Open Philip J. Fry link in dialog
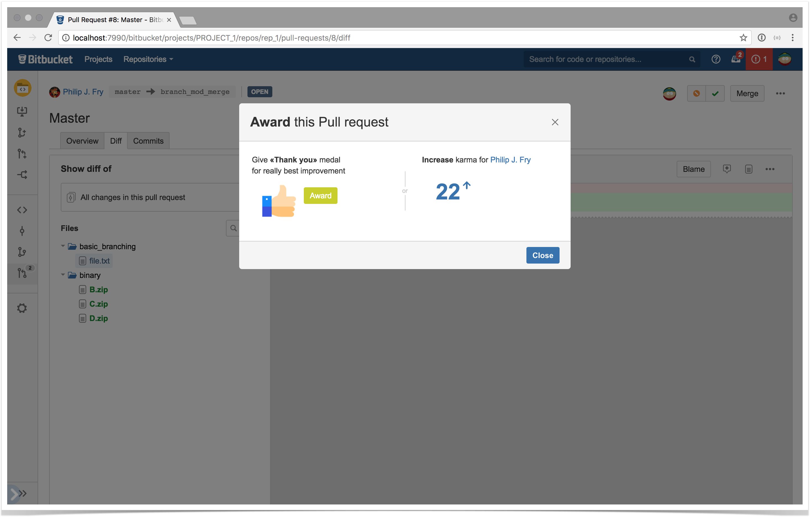The image size is (812, 518). 510,159
